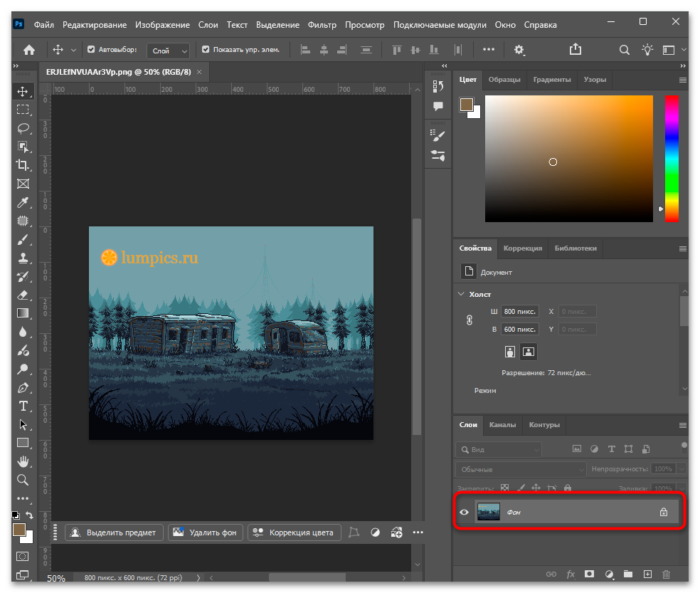The image size is (700, 593).
Task: Open the layer filter Вид dropdown
Action: (x=499, y=449)
